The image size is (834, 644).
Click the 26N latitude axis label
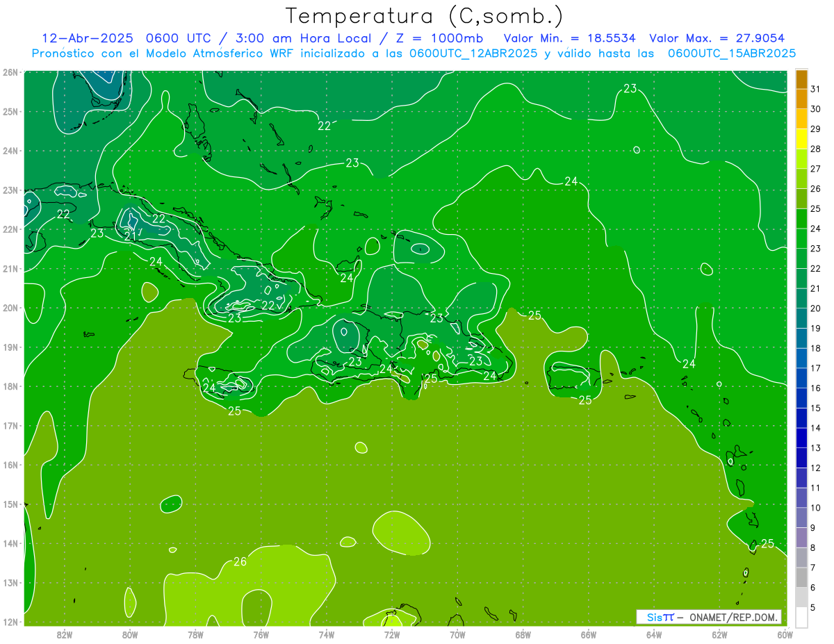[x=10, y=72]
